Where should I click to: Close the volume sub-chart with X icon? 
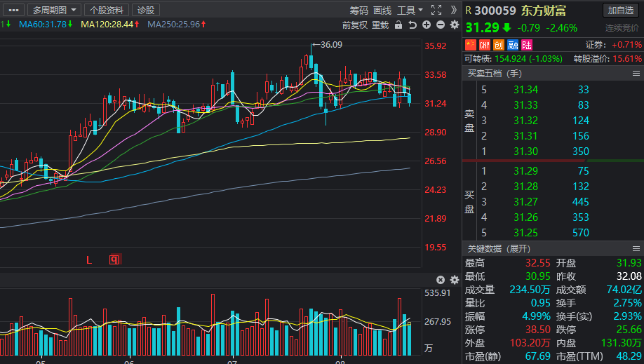click(x=441, y=280)
